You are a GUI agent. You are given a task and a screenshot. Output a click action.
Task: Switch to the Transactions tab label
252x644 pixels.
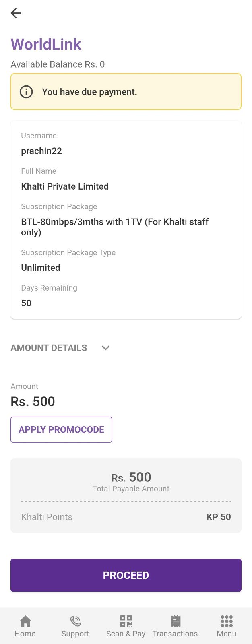[x=175, y=634]
